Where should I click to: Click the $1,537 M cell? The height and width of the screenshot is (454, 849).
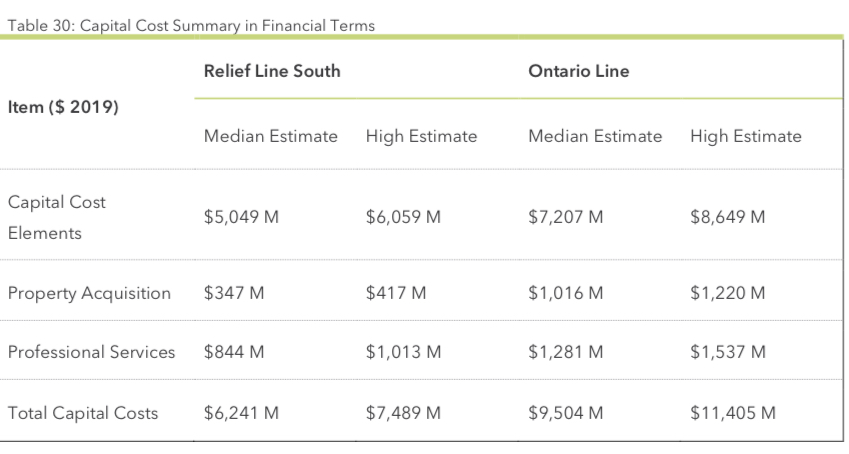tap(727, 352)
